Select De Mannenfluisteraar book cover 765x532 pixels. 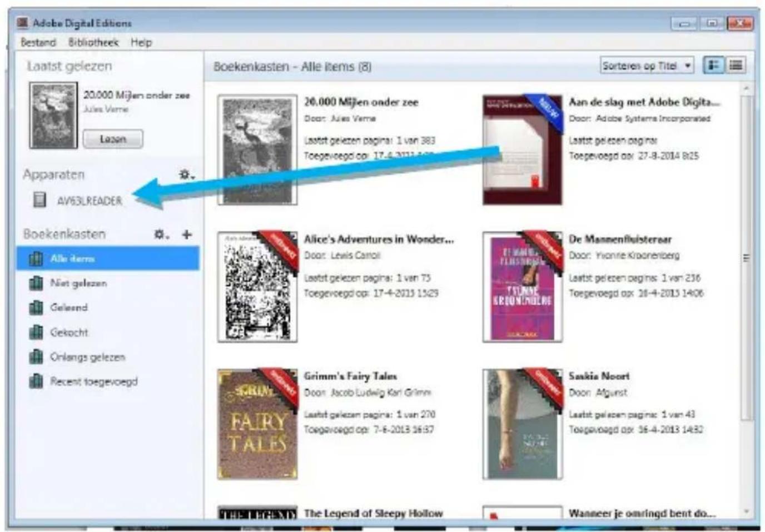click(522, 287)
